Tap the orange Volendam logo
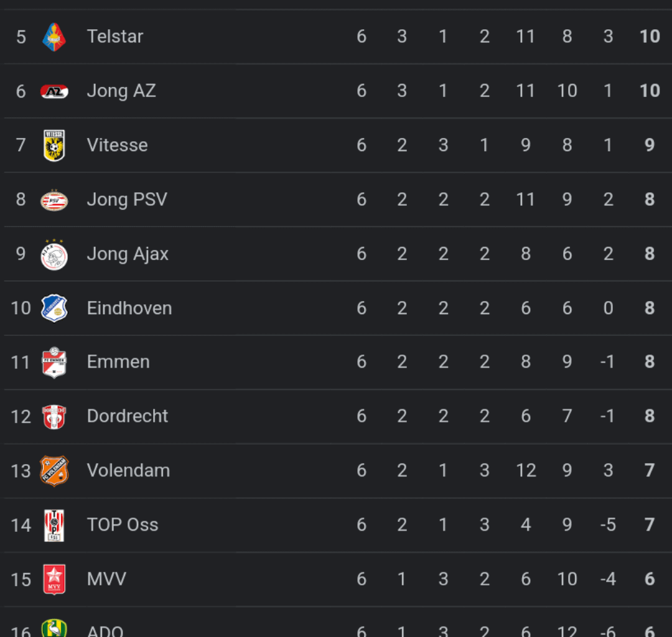Screen dimensions: 672x637 pyautogui.click(x=54, y=471)
